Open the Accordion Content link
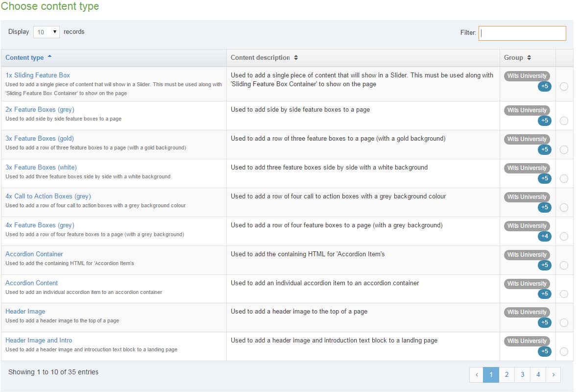 pyautogui.click(x=31, y=283)
